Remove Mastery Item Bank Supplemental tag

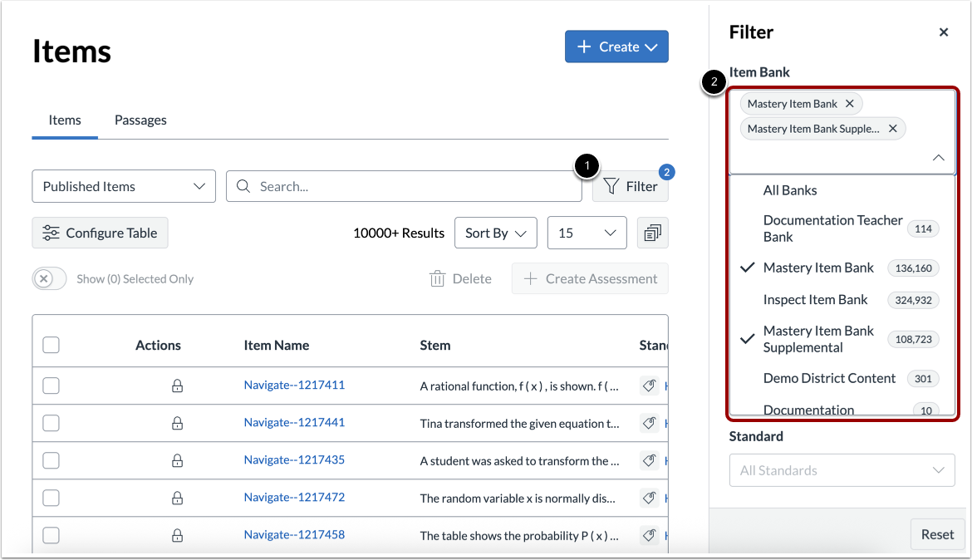(x=892, y=129)
